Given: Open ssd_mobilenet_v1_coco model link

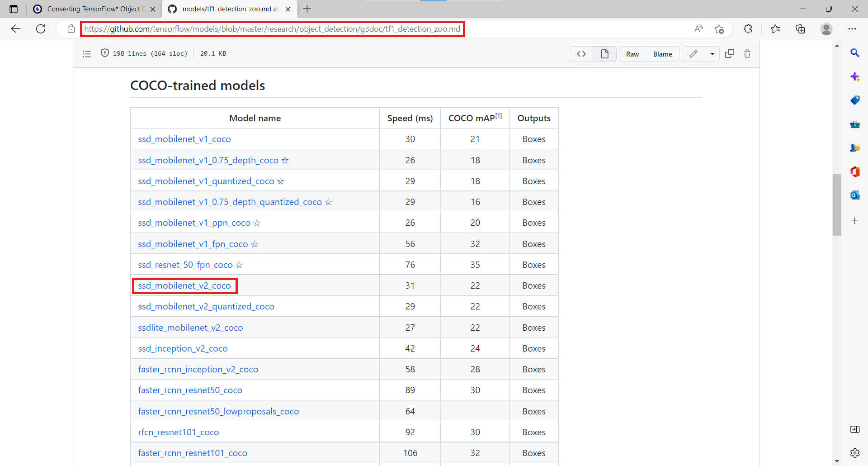Looking at the screenshot, I should (x=184, y=139).
